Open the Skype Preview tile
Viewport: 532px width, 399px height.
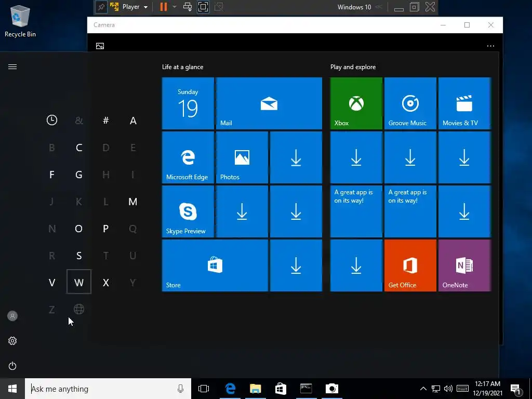[x=188, y=211]
